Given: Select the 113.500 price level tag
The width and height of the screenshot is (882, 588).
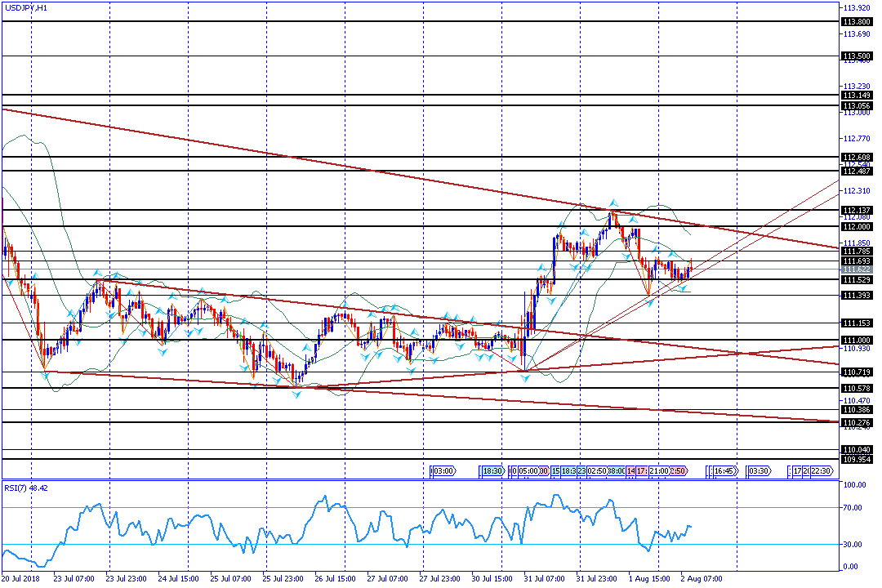Looking at the screenshot, I should click(857, 56).
